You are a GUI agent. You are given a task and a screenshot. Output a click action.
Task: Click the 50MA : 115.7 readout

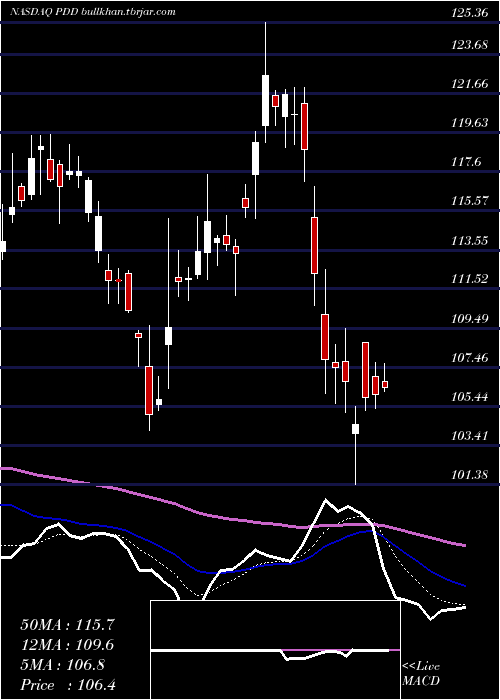pyautogui.click(x=68, y=625)
